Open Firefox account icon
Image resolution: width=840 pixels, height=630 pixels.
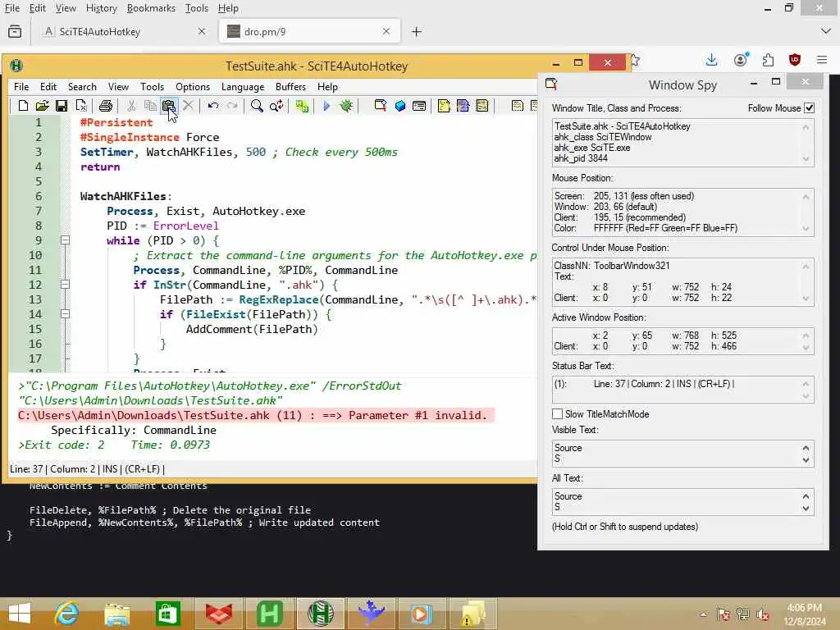coord(741,59)
